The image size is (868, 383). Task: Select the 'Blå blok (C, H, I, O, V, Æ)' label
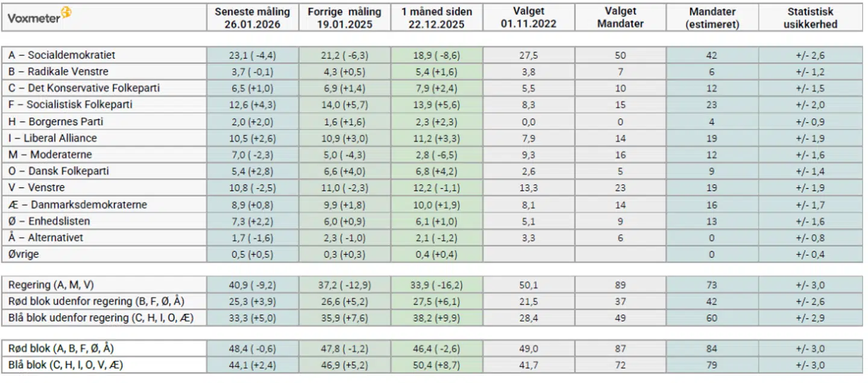tap(66, 365)
